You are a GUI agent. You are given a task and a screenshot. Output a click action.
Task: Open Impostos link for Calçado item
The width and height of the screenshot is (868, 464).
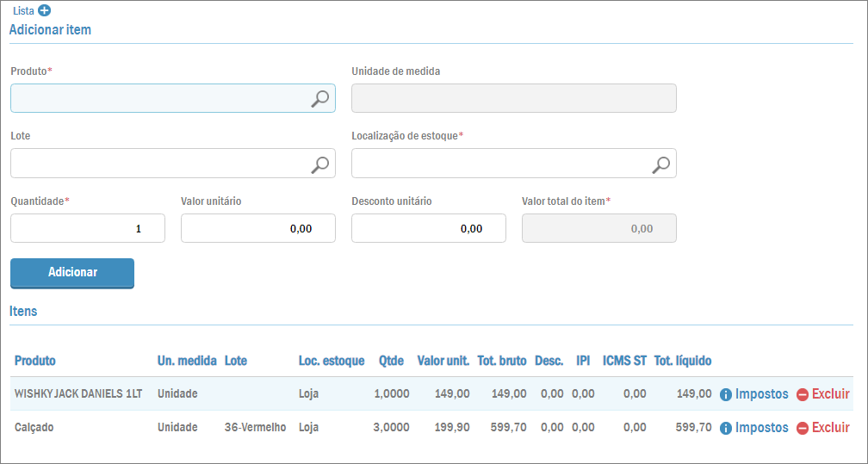point(761,428)
